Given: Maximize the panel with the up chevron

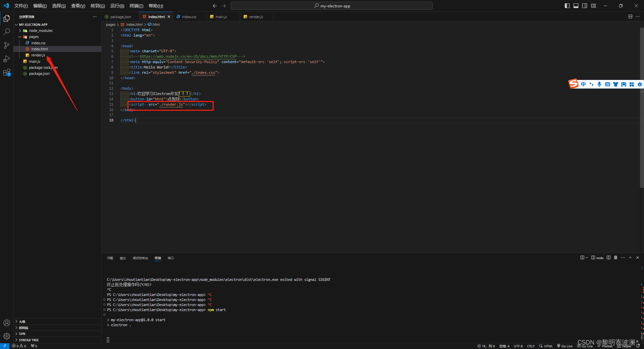Looking at the screenshot, I should [630, 258].
